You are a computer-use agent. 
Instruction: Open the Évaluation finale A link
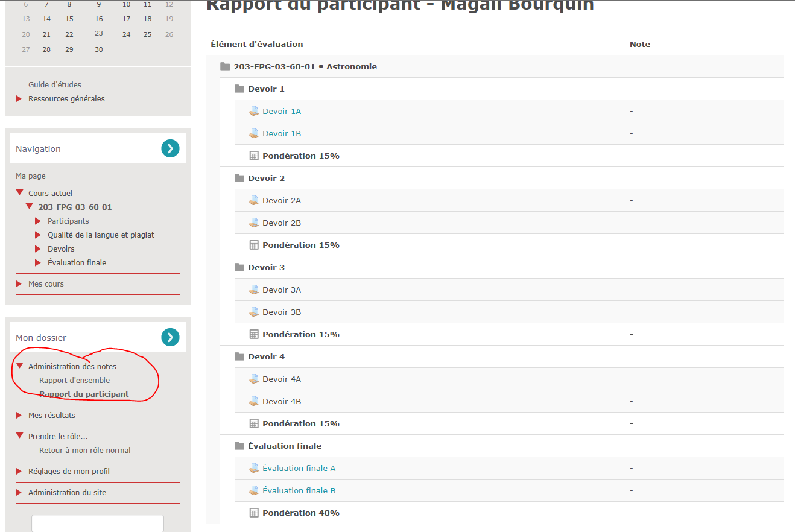pyautogui.click(x=299, y=469)
